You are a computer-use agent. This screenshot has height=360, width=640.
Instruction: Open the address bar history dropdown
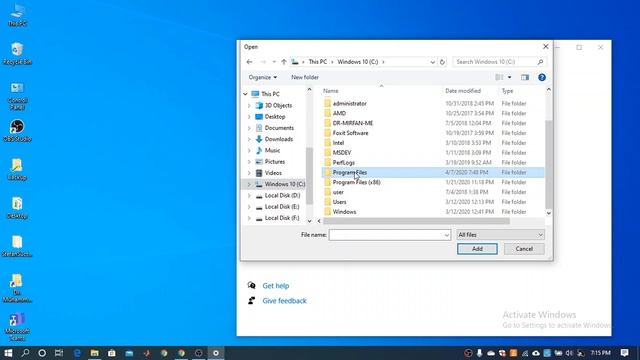pos(432,62)
